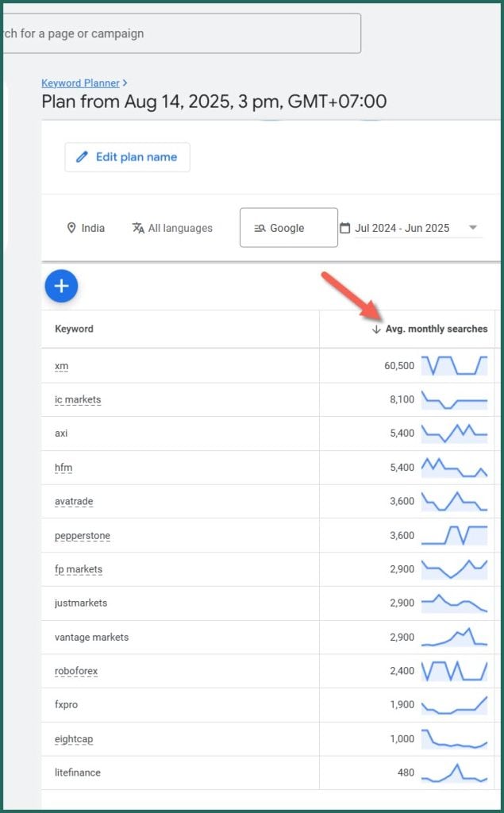Click the 480 searches value
Image resolution: width=504 pixels, height=813 pixels.
(x=406, y=773)
